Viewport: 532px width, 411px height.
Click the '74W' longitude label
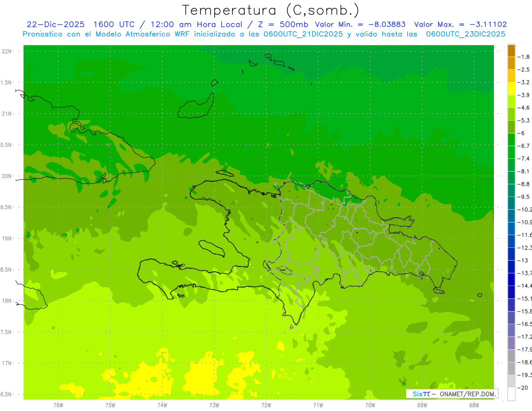click(x=162, y=405)
